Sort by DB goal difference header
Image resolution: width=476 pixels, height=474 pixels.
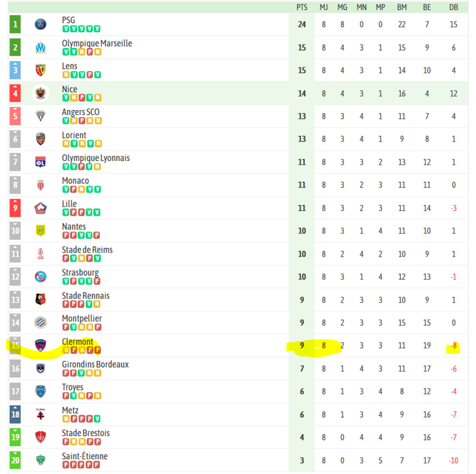click(x=453, y=8)
